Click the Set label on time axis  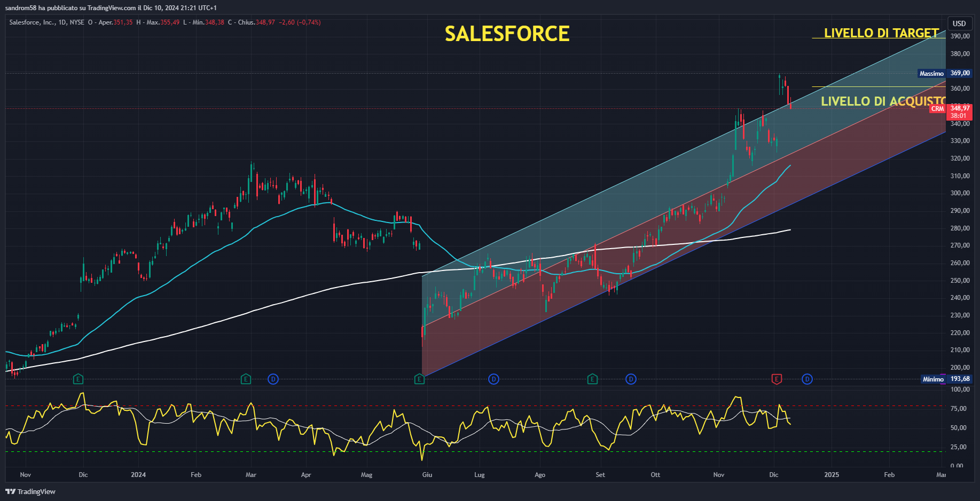(x=600, y=475)
